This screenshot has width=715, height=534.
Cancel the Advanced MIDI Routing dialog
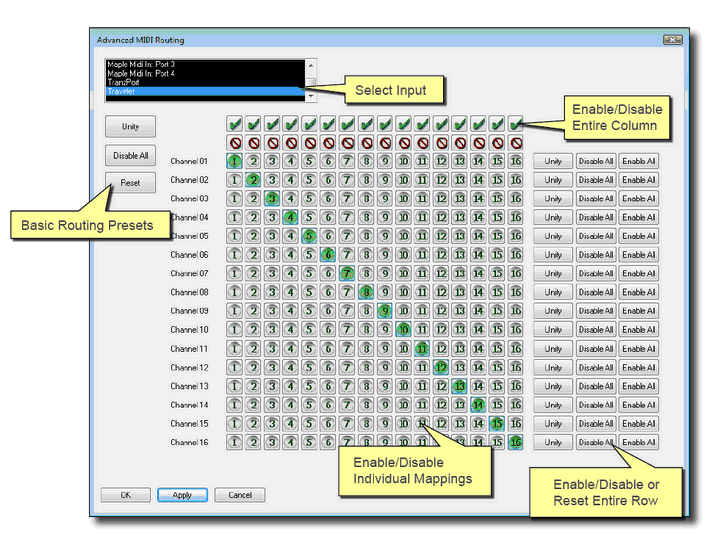coord(240,495)
